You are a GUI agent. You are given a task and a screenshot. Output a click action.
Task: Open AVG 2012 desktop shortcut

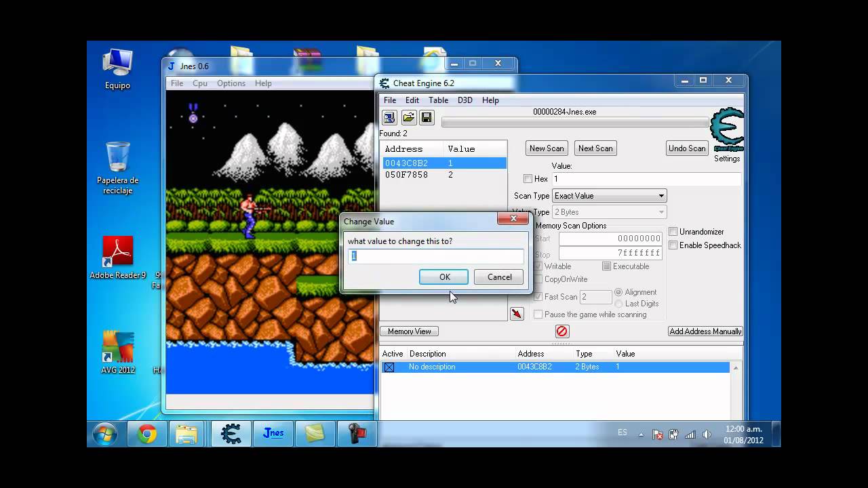(x=118, y=352)
